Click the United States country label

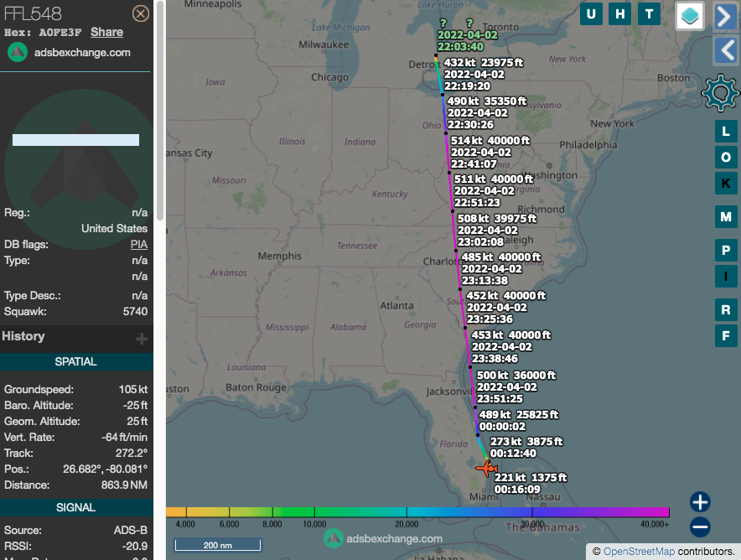point(114,228)
